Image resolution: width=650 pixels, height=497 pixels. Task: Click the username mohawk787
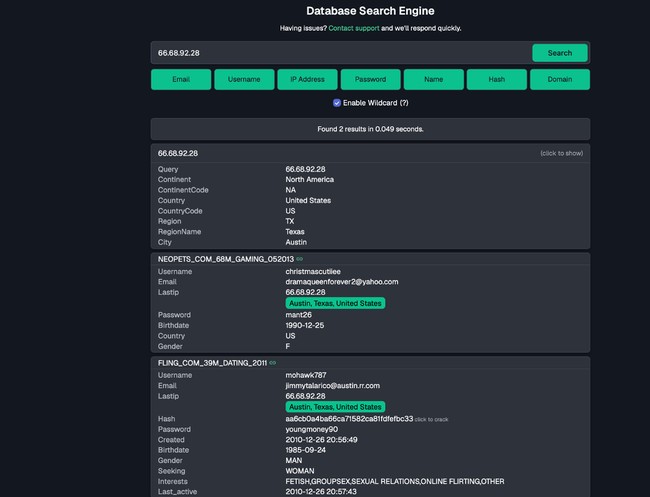(x=306, y=375)
